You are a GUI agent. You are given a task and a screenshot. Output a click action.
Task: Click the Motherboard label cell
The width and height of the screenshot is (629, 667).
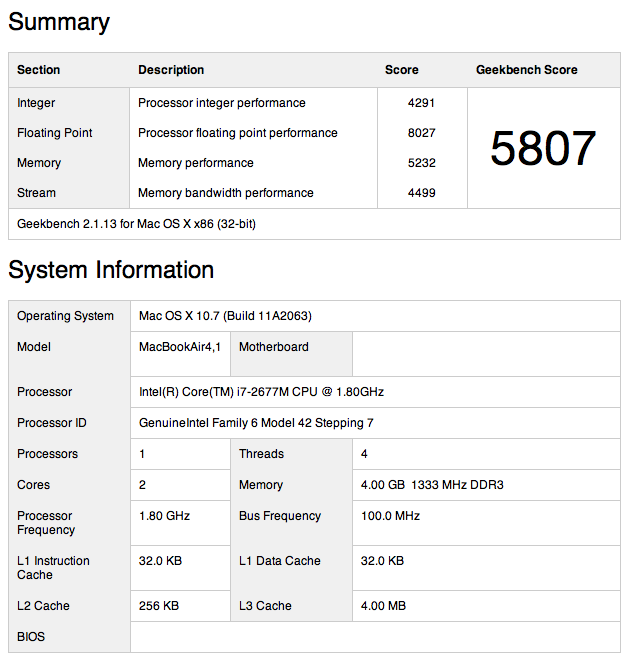coord(274,347)
